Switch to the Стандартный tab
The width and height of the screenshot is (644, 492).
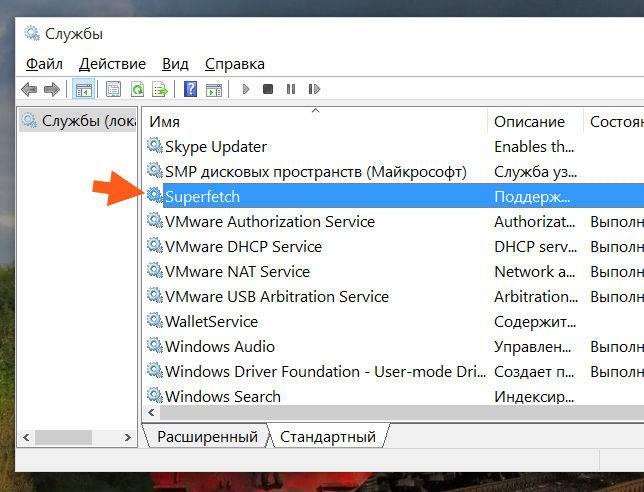pyautogui.click(x=328, y=437)
